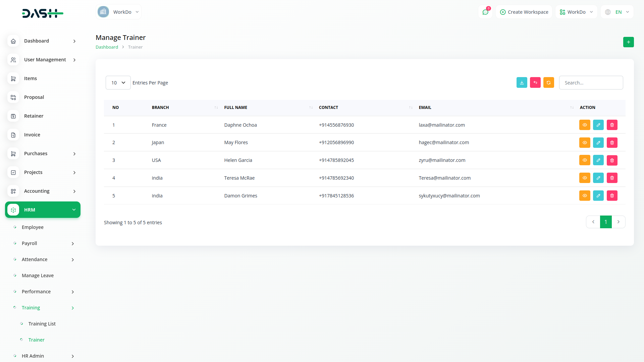This screenshot has width=644, height=362.
Task: View the Damon Grimes trainer details
Action: point(584,196)
